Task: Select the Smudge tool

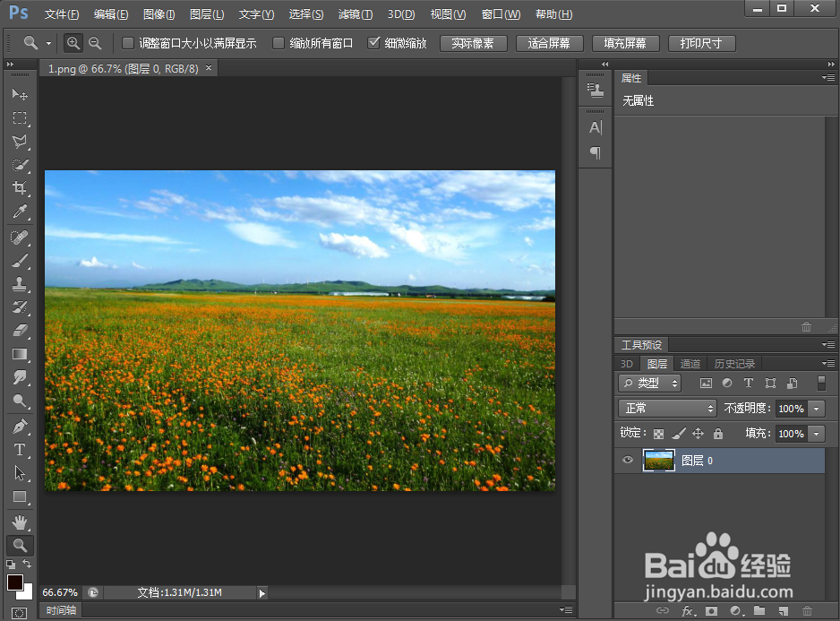Action: [x=20, y=377]
